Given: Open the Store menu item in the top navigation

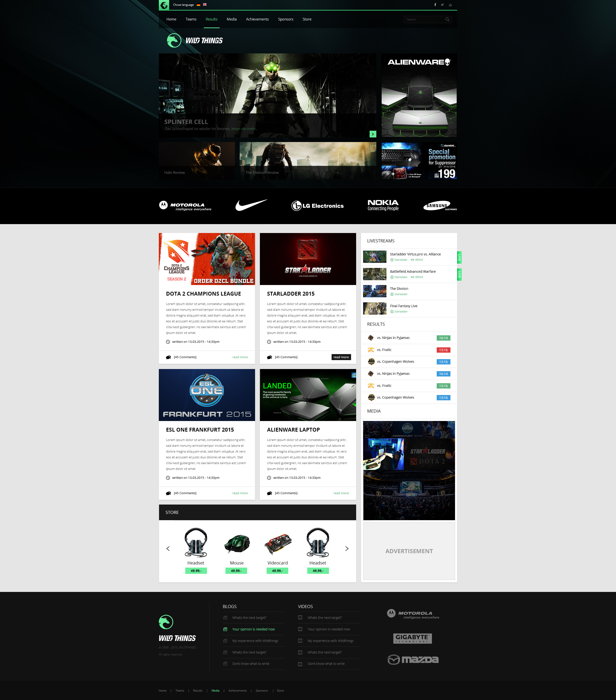Looking at the screenshot, I should [x=307, y=19].
